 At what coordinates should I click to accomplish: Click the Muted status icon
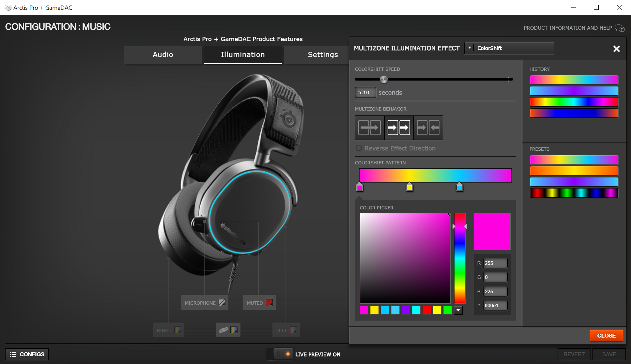pyautogui.click(x=269, y=303)
